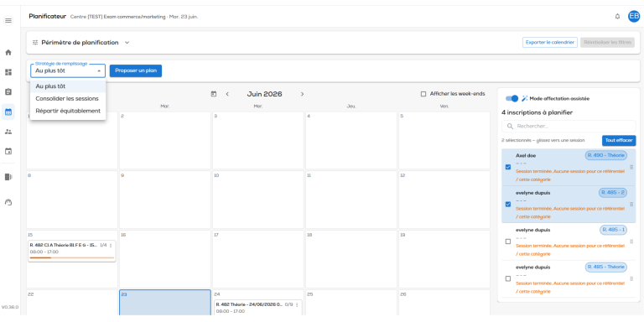
Task: Click progress bar of R. 482 C1 A session
Action: click(72, 258)
